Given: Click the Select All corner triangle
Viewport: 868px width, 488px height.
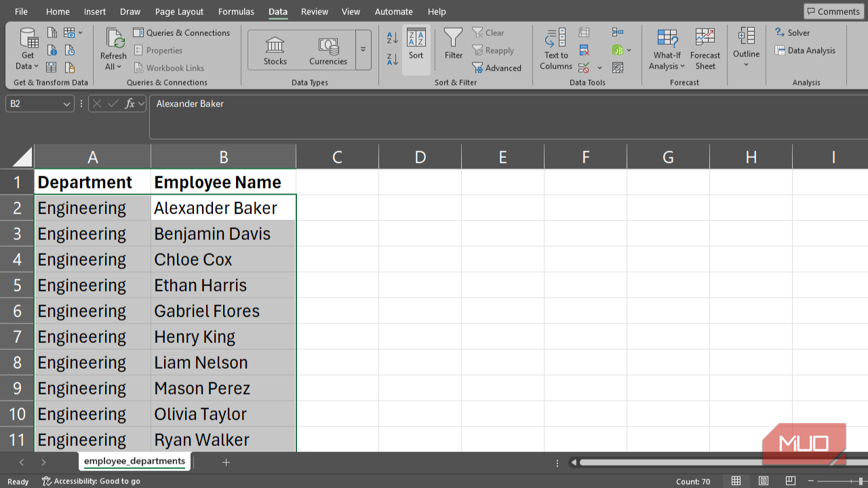Looking at the screenshot, I should tap(22, 157).
